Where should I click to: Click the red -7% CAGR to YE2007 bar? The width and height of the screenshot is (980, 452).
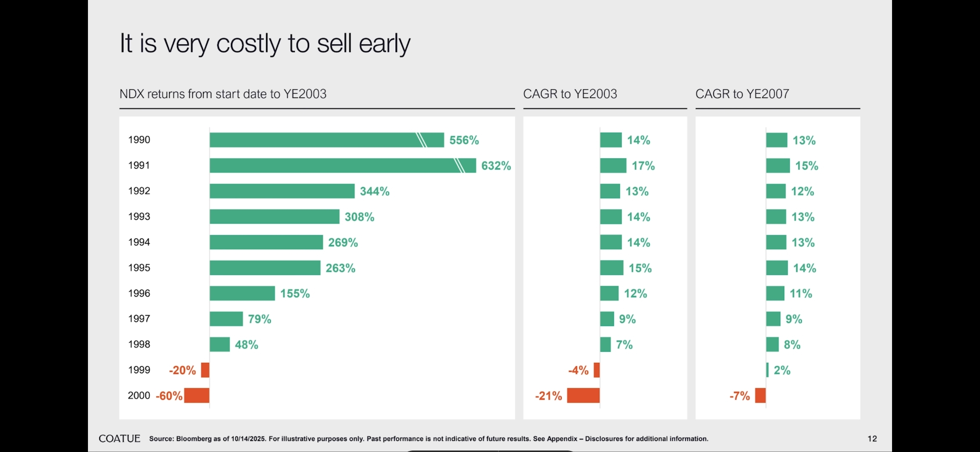tap(760, 395)
